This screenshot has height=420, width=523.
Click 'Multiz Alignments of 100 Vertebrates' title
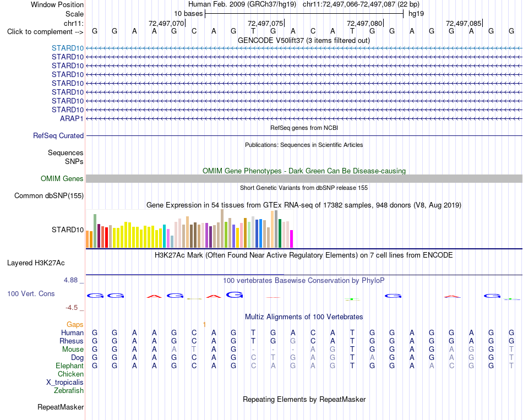click(x=304, y=317)
